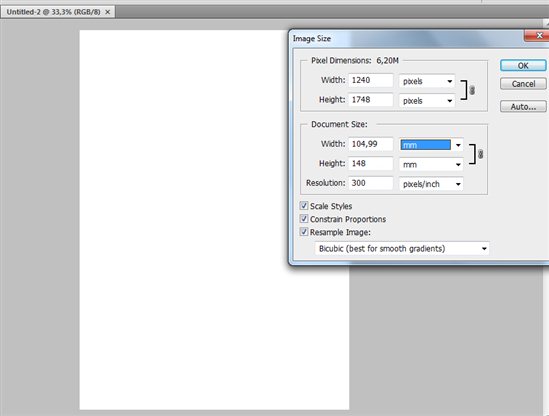Viewport: 549px width, 416px height.
Task: Confirm with the OK button
Action: pos(523,65)
